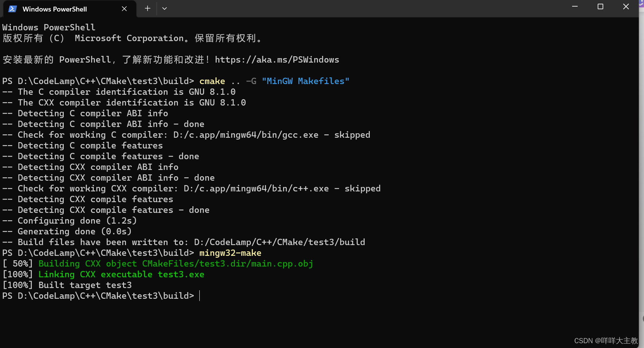The width and height of the screenshot is (644, 348).
Task: Click the purple icon in the top-right corner
Action: 641,3
